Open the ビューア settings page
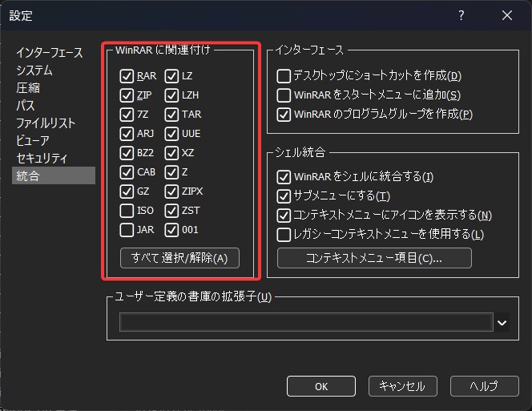Screen dimensions: 532x411 coord(33,140)
